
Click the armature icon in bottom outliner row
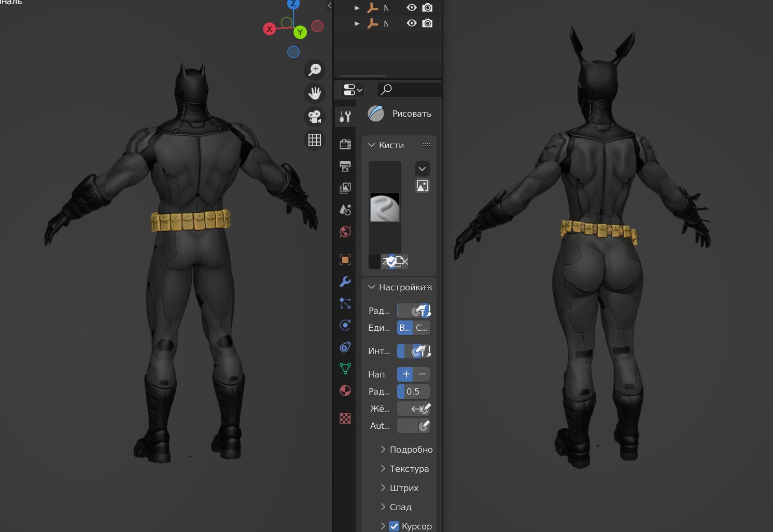373,23
